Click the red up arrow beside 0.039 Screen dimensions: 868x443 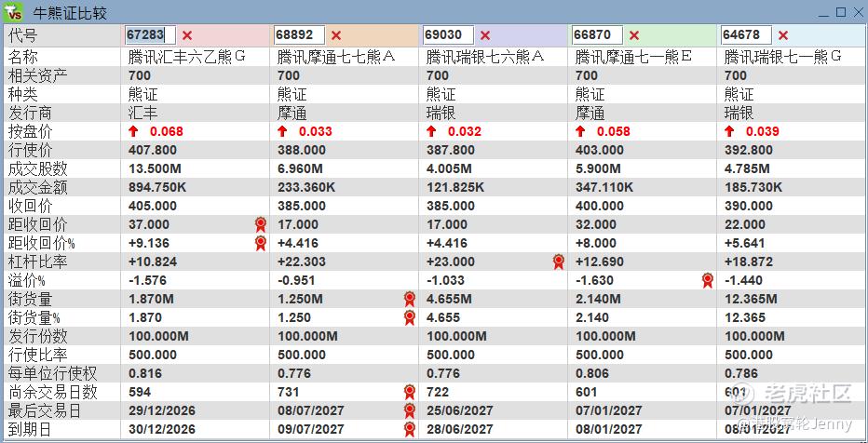click(729, 131)
